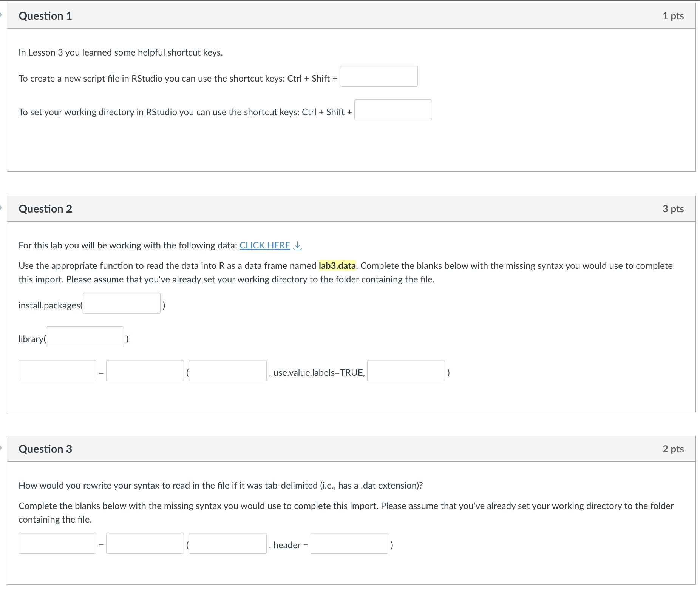Click the Question 2 heading
This screenshot has height=592, width=700.
tap(45, 209)
